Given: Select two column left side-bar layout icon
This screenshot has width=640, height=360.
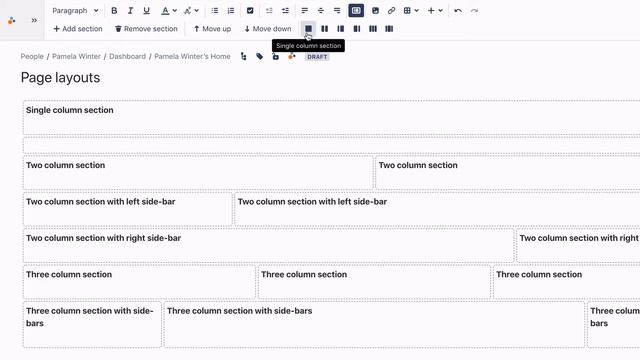Looking at the screenshot, I should pos(340,29).
